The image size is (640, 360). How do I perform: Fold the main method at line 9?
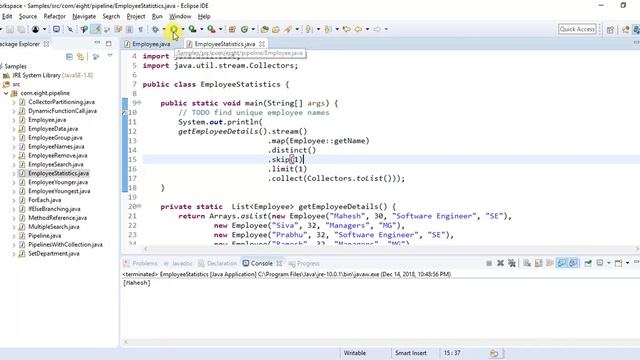[140, 103]
